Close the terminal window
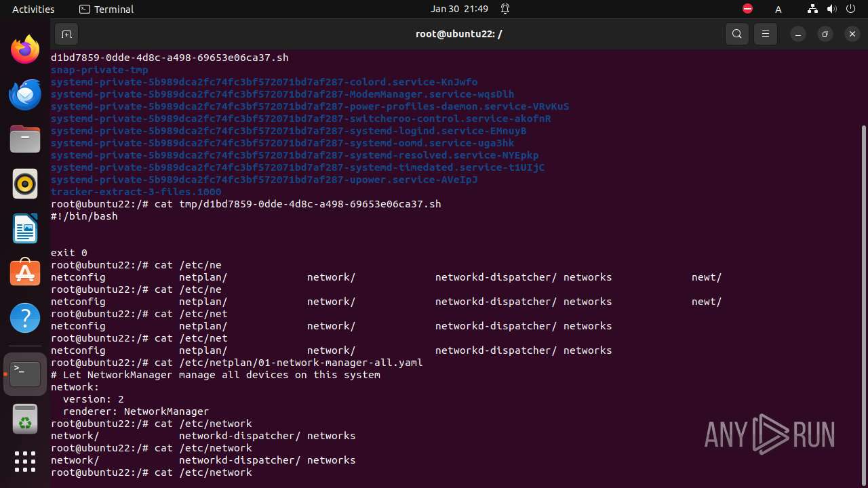The width and height of the screenshot is (868, 488). 852,34
